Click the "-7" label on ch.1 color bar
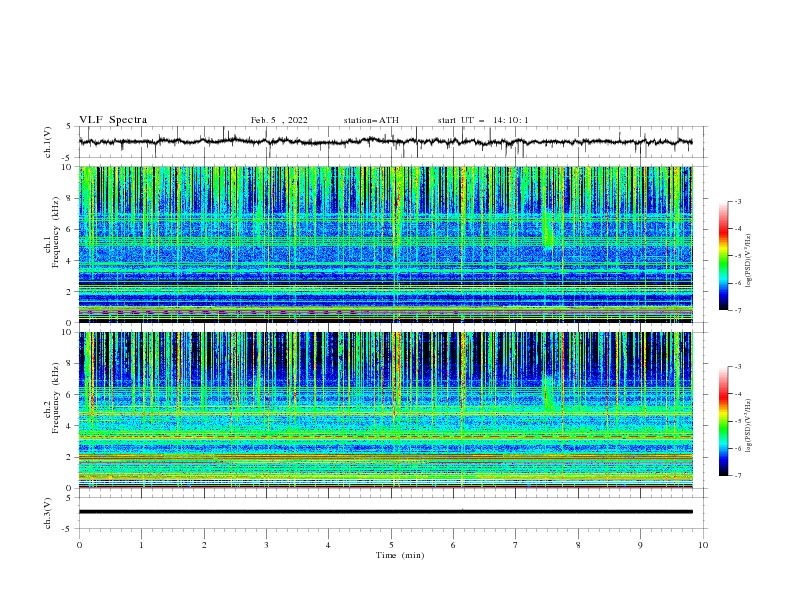792x612 pixels. [738, 310]
